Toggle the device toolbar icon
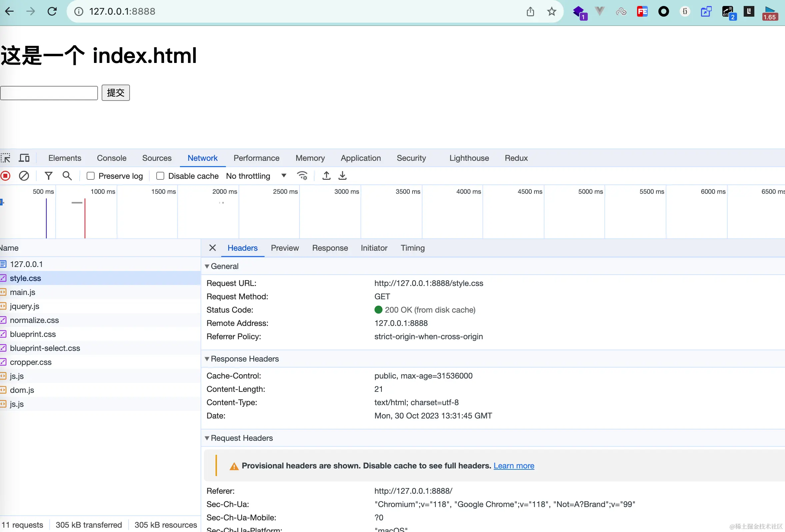Image resolution: width=785 pixels, height=532 pixels. 24,158
